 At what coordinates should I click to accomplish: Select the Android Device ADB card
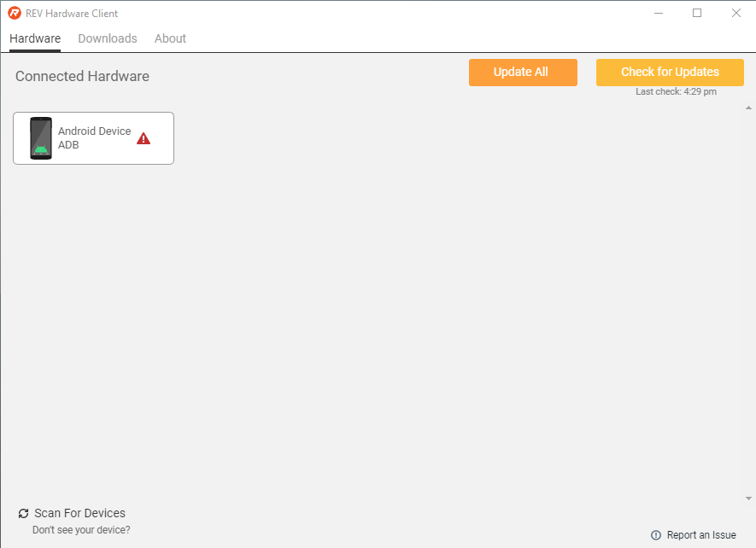click(93, 138)
